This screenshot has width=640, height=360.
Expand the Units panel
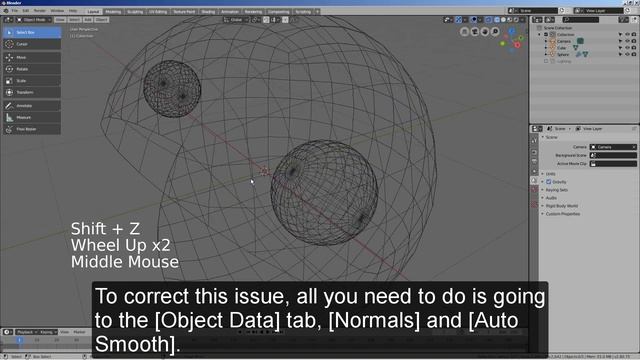point(550,174)
